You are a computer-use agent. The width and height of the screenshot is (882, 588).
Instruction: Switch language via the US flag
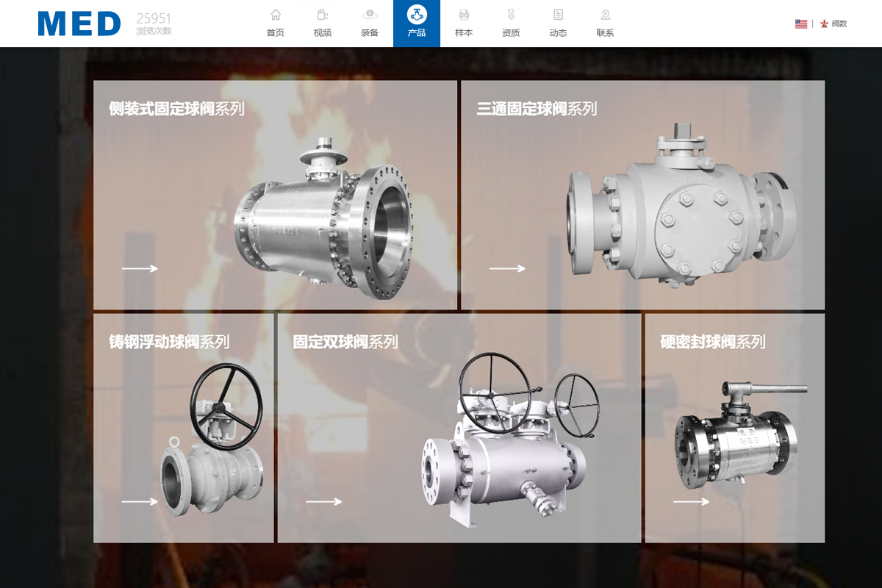[800, 24]
